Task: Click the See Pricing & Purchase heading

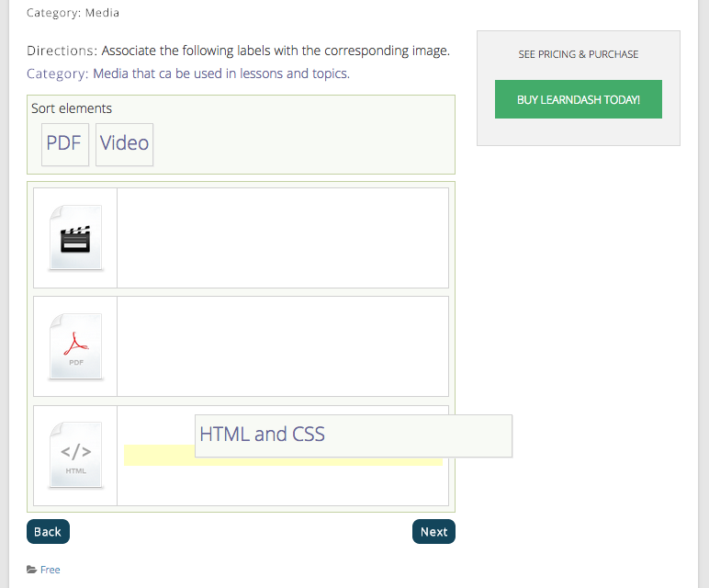Action: tap(578, 54)
